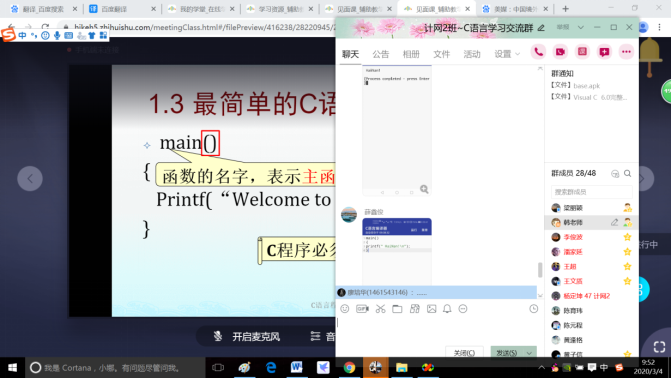This screenshot has width=671, height=378.
Task: Click the send file folder icon
Action: (x=397, y=309)
